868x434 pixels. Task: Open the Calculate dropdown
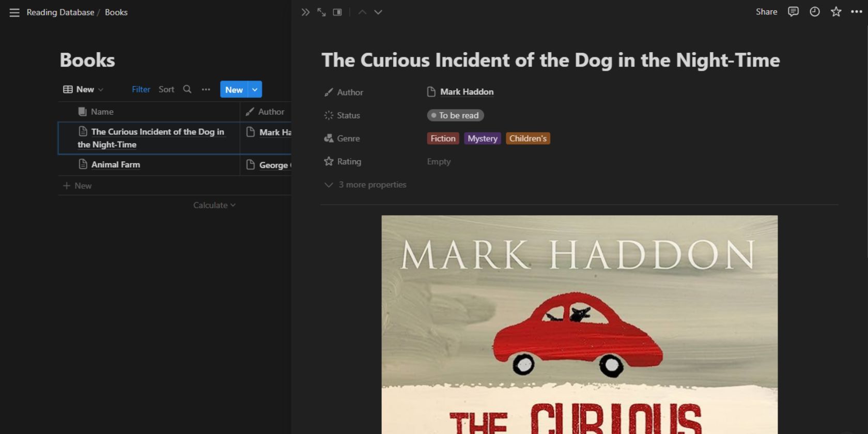click(x=214, y=206)
